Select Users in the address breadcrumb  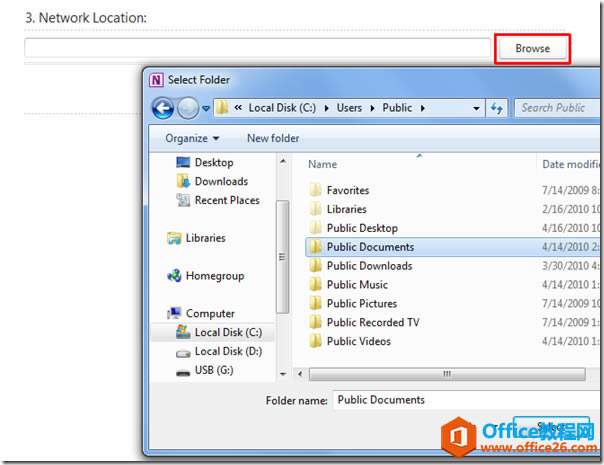[349, 108]
